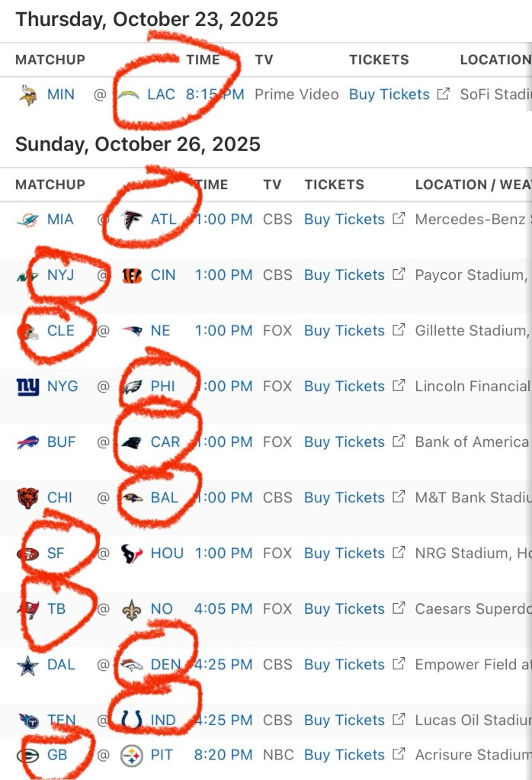Click the Houston Texans logo icon
Viewport: 532px width, 780px height.
pos(132,554)
